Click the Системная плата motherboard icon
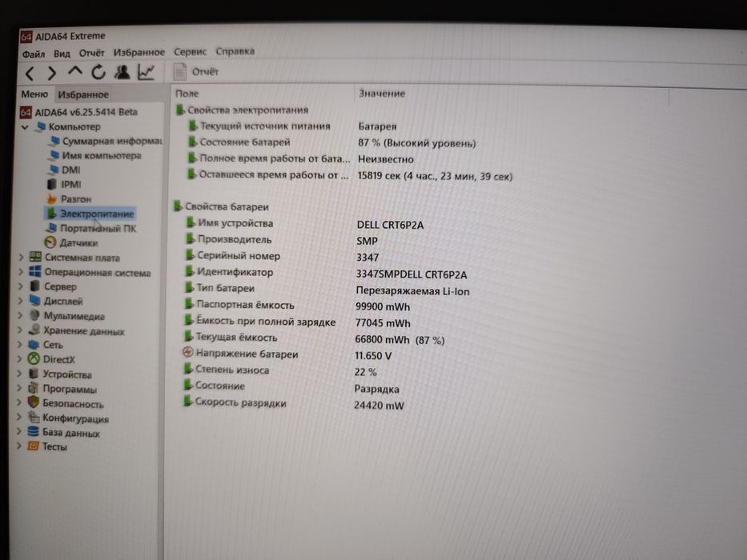 pyautogui.click(x=35, y=257)
